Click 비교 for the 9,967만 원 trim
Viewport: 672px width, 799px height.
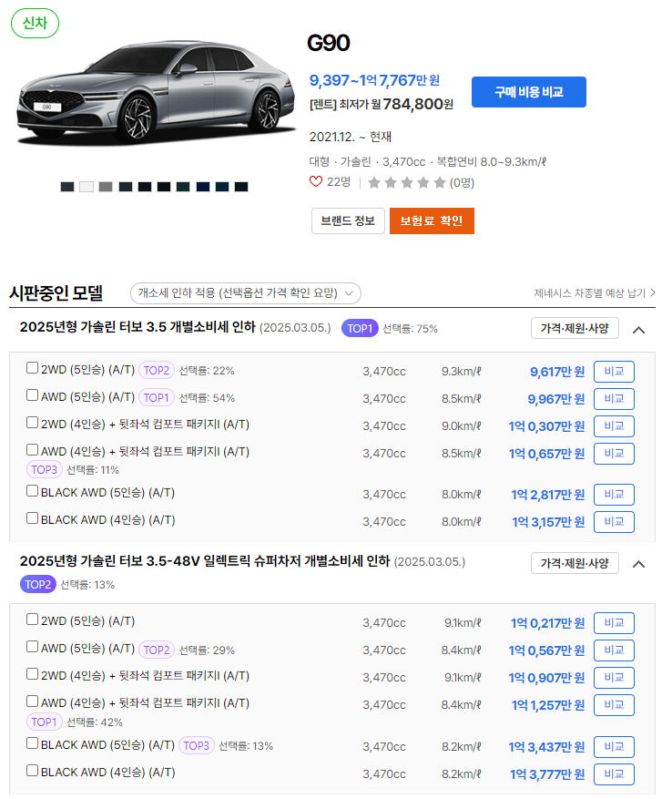[614, 399]
